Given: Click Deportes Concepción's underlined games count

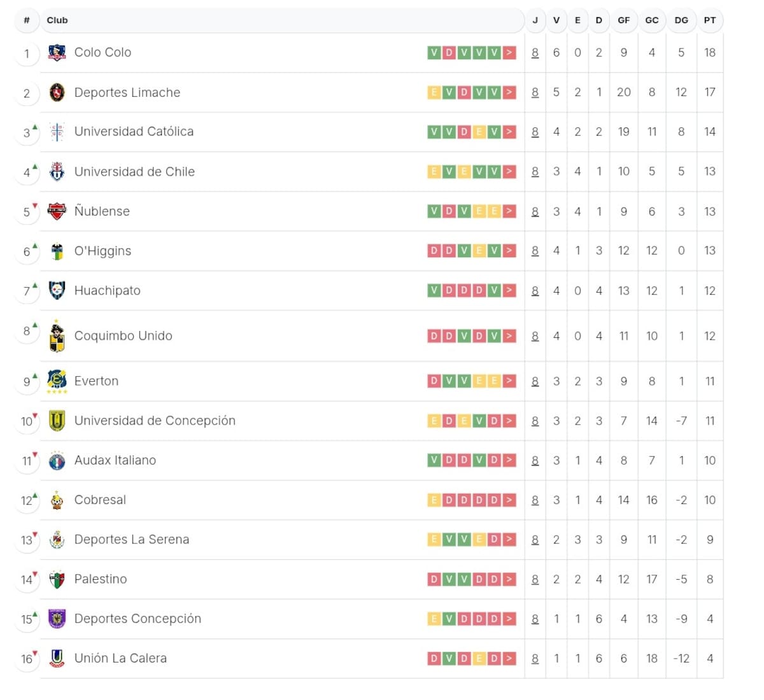Looking at the screenshot, I should (x=535, y=619).
